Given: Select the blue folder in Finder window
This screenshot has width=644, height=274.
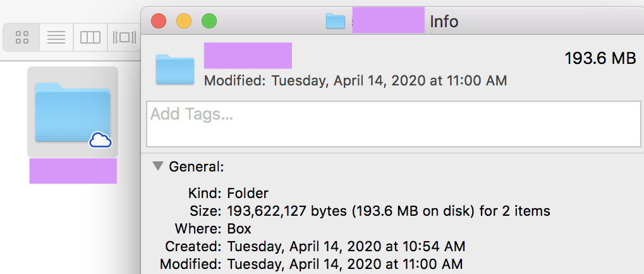Looking at the screenshot, I should point(73,112).
